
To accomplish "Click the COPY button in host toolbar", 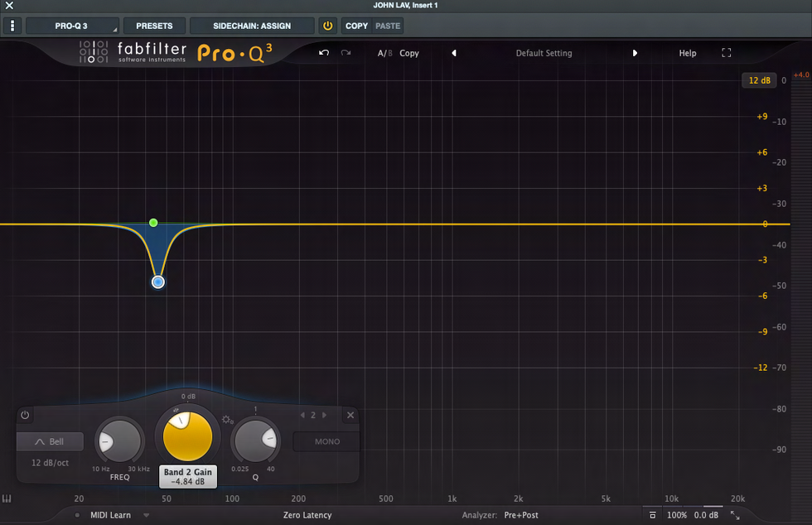I will 356,26.
